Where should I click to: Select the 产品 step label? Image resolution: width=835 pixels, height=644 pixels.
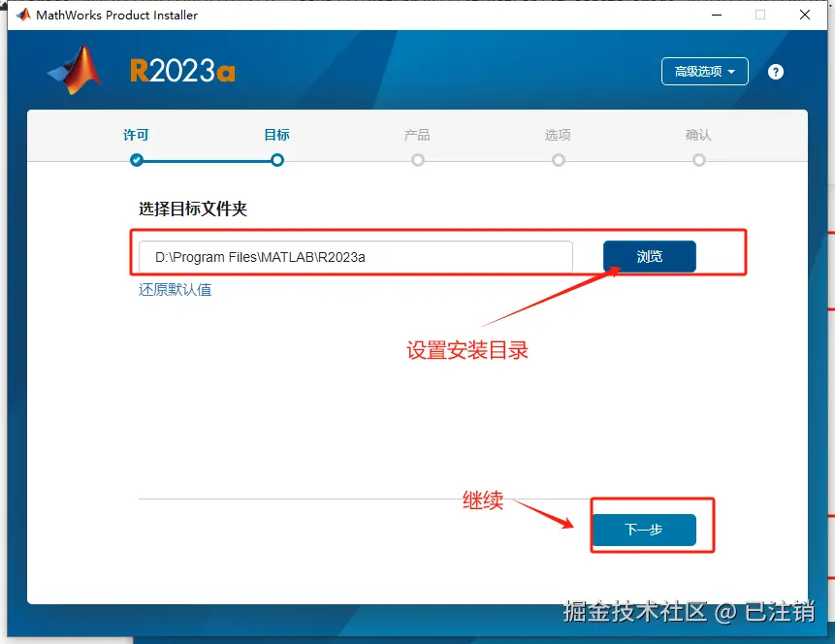417,135
